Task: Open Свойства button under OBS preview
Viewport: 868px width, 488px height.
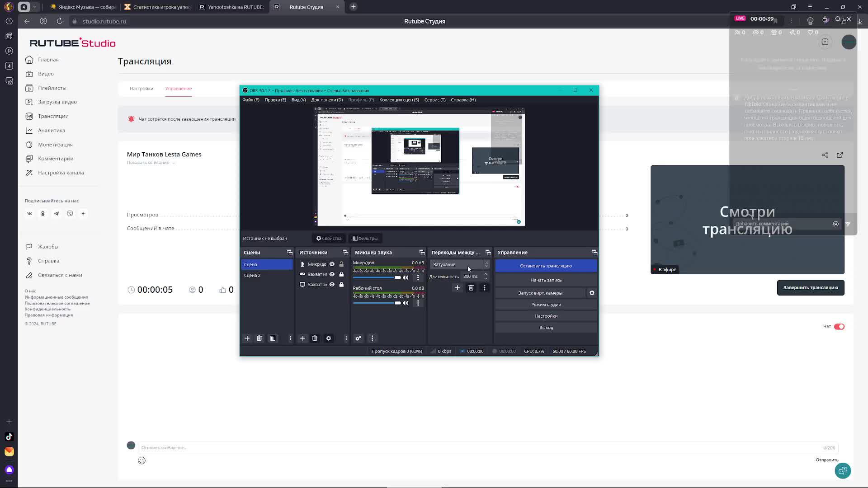Action: click(329, 238)
